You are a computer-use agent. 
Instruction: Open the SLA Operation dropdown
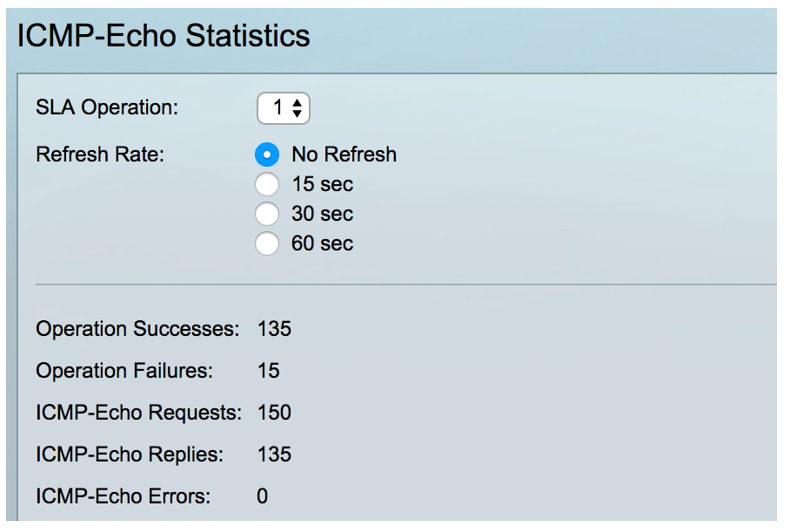[x=284, y=108]
